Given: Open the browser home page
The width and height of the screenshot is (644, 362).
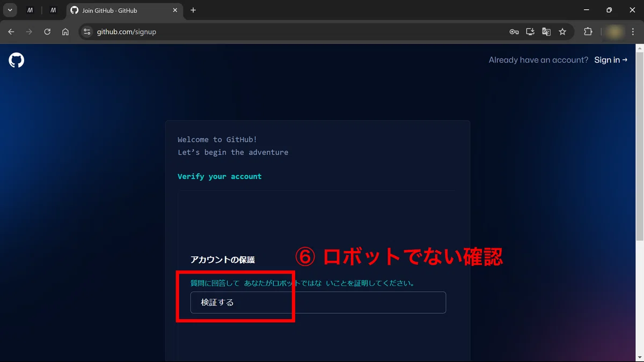Looking at the screenshot, I should point(65,32).
